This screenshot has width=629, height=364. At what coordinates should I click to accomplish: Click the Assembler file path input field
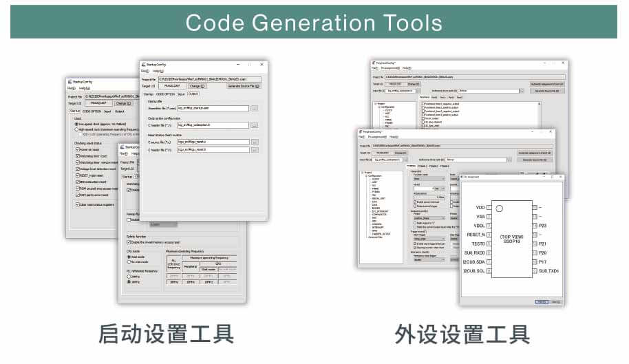[212, 108]
